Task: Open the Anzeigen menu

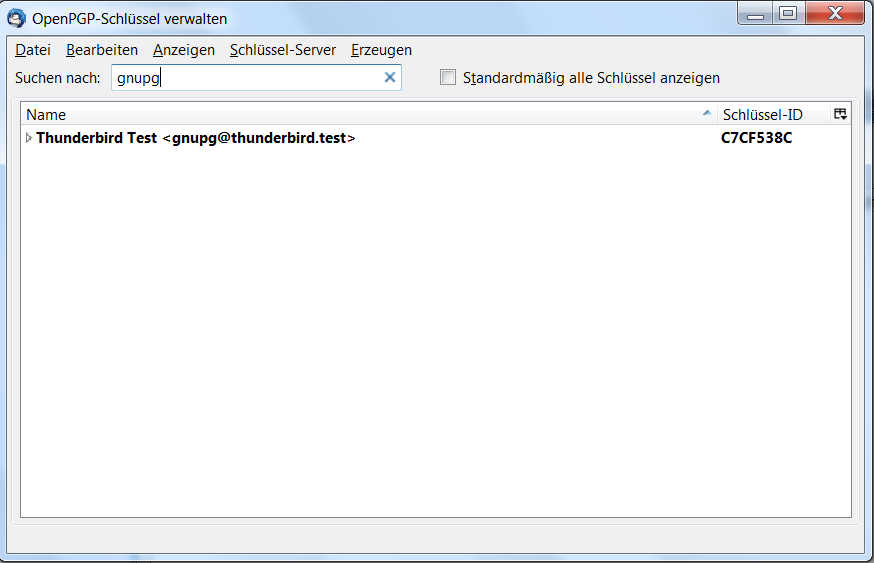Action: (184, 50)
